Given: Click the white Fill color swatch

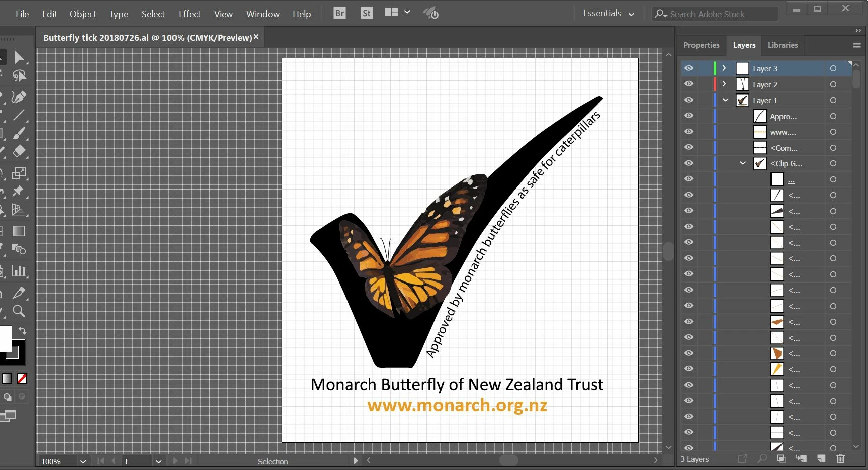Looking at the screenshot, I should (x=5, y=338).
